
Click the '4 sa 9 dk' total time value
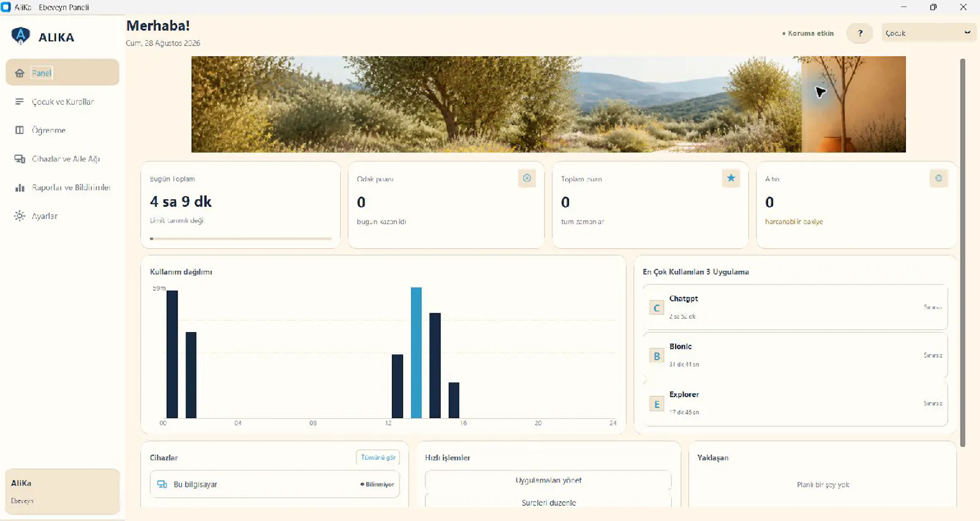coord(181,202)
